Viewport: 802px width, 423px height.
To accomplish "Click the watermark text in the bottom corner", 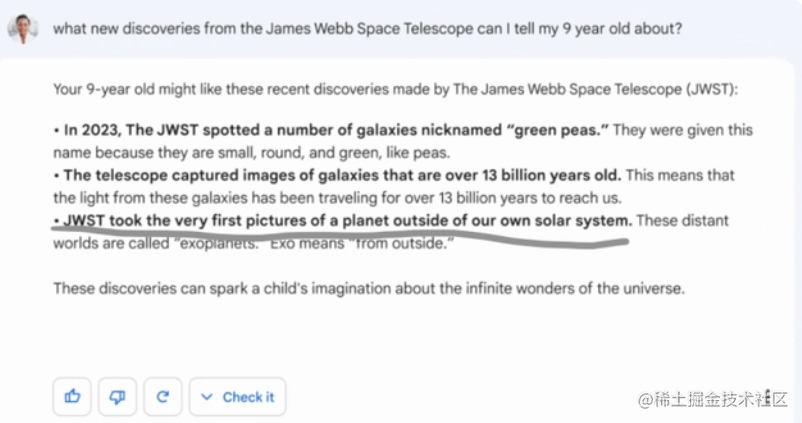I will click(x=712, y=399).
